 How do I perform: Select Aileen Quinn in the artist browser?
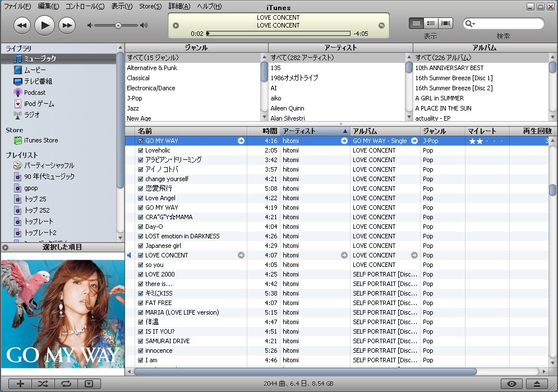coord(336,108)
